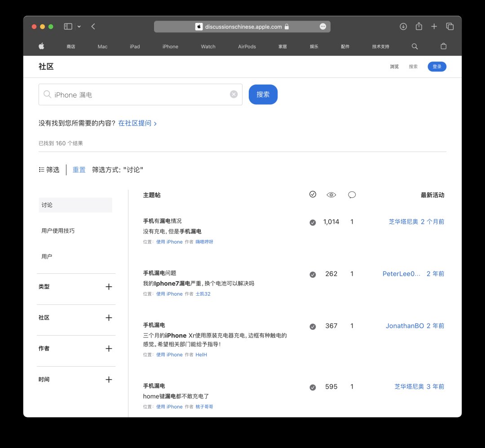Click solved checkmark for 手机漏电问题 row
This screenshot has width=485, height=448.
pyautogui.click(x=313, y=274)
